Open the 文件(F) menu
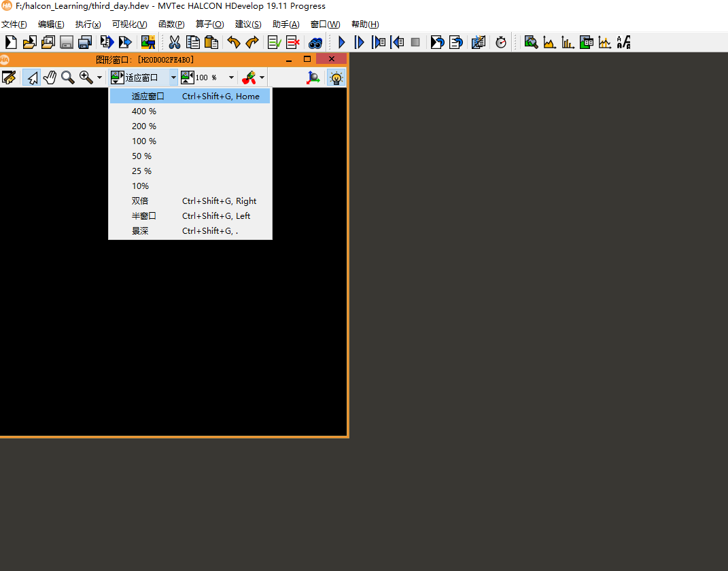The image size is (728, 571). point(14,24)
